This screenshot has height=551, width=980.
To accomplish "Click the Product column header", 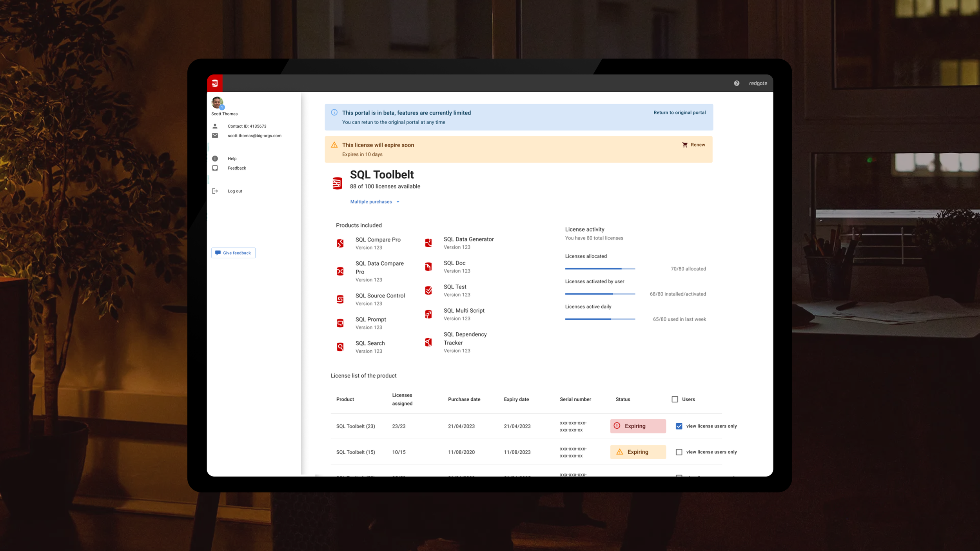I will [345, 399].
